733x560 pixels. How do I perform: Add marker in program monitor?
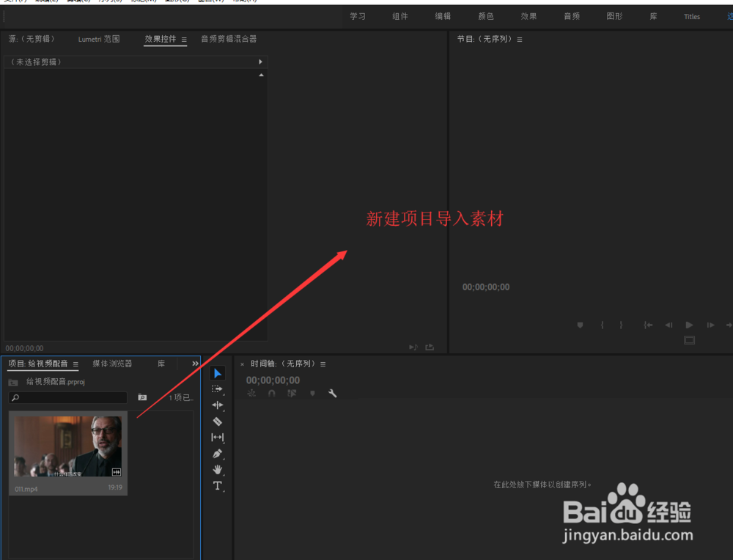580,325
